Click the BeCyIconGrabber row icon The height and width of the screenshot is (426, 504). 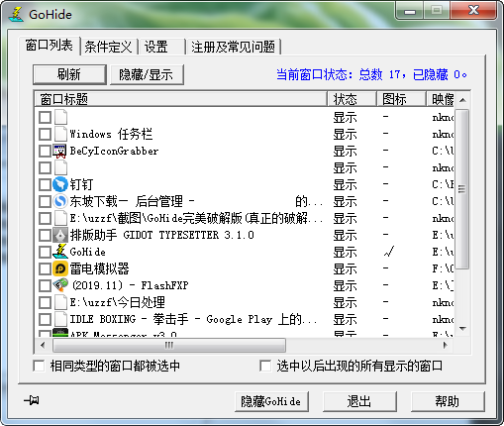point(60,151)
